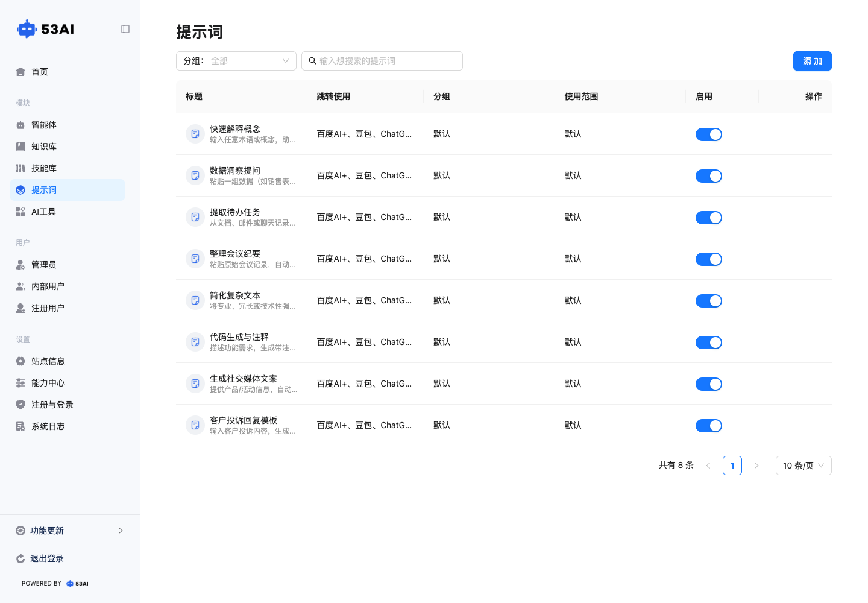Go to pagination page 1
Image resolution: width=868 pixels, height=603 pixels.
coord(732,466)
